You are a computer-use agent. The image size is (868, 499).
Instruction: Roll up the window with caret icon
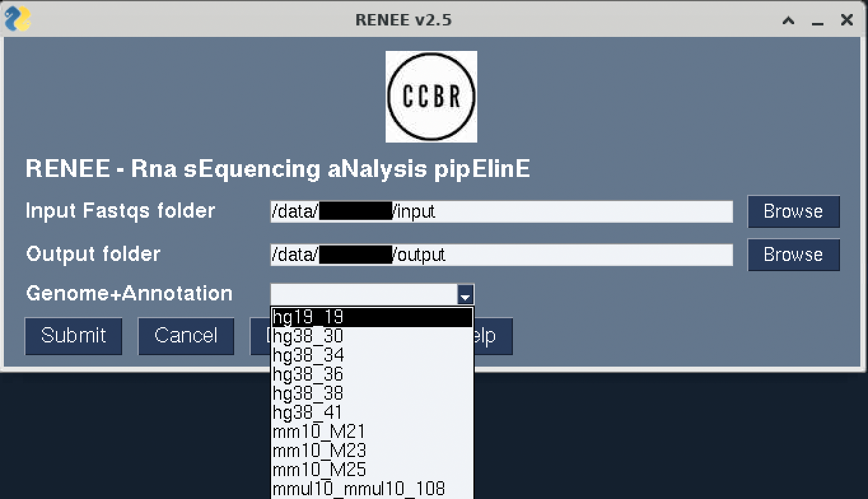point(788,20)
